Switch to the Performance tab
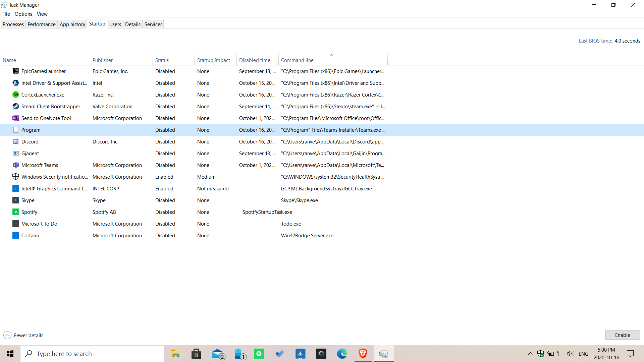Viewport: 644px width, 362px height. pyautogui.click(x=42, y=24)
